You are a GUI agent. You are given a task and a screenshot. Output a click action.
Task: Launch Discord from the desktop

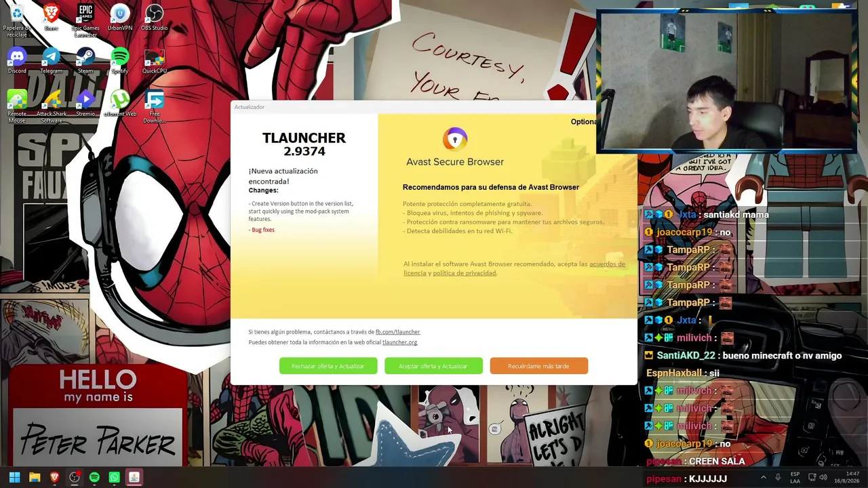[17, 61]
